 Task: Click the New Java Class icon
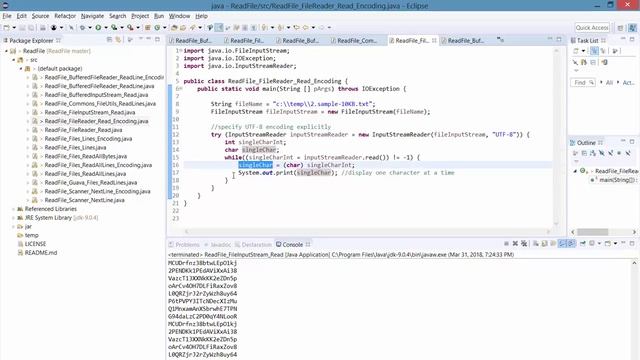(x=157, y=27)
